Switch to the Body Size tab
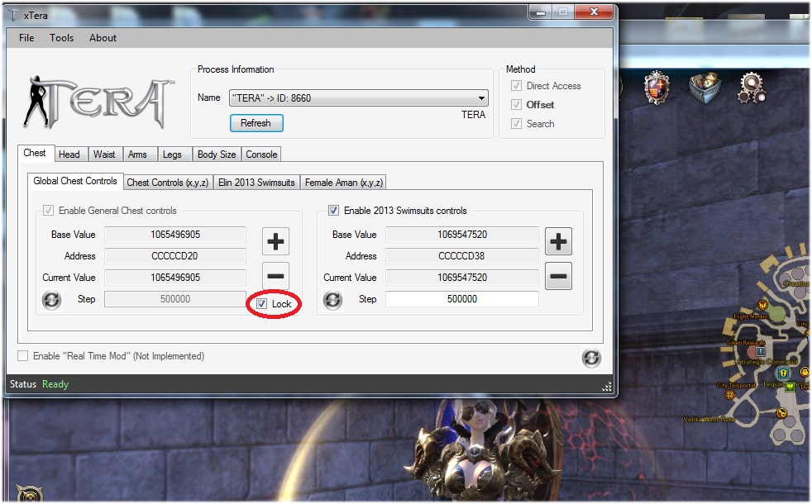Screen dimensions: 812x504 (x=216, y=155)
